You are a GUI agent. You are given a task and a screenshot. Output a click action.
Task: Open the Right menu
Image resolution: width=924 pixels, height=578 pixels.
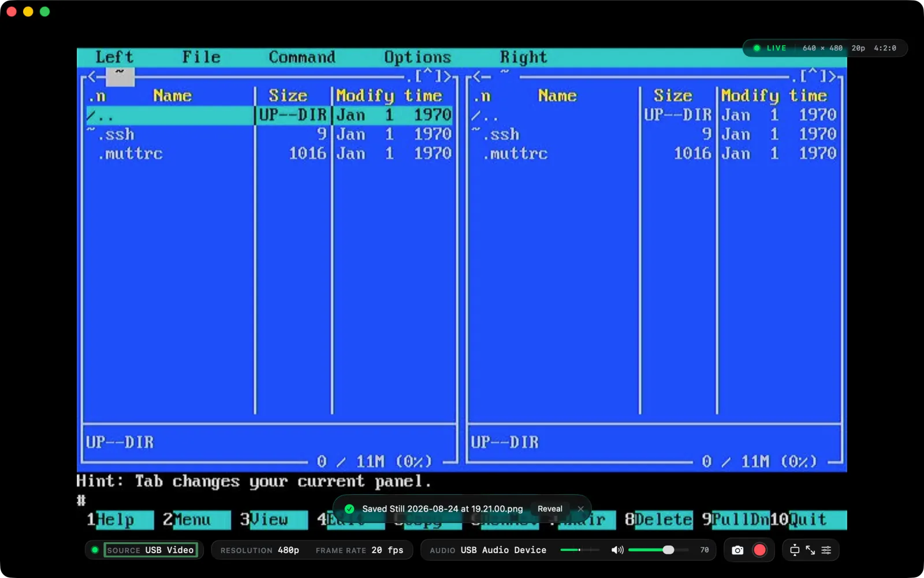(523, 57)
